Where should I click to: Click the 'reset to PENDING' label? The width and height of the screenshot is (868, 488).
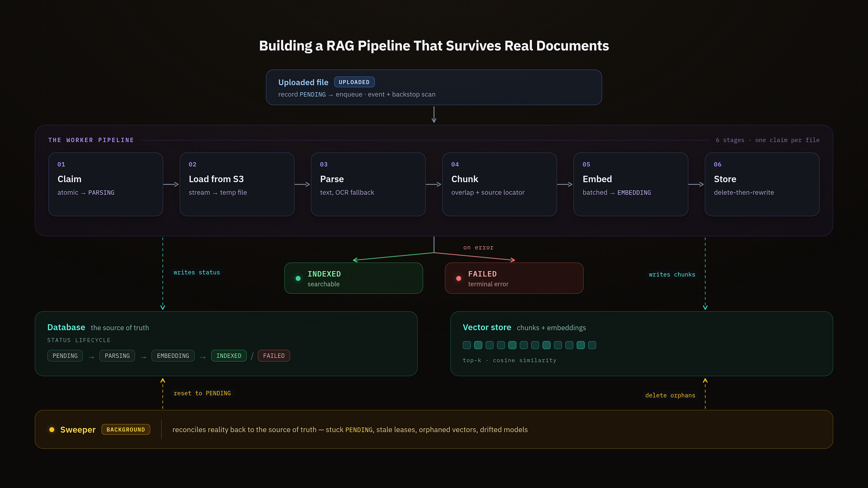pos(202,393)
